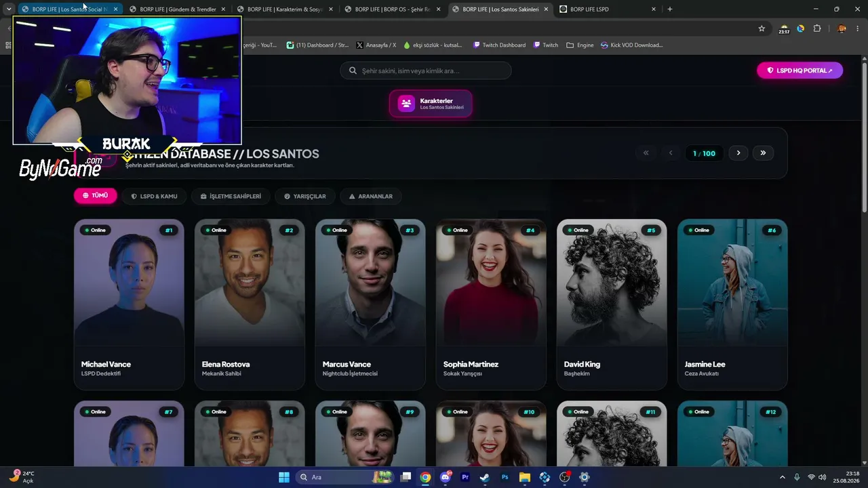Open Steam from the taskbar
The height and width of the screenshot is (488, 868).
click(x=485, y=477)
